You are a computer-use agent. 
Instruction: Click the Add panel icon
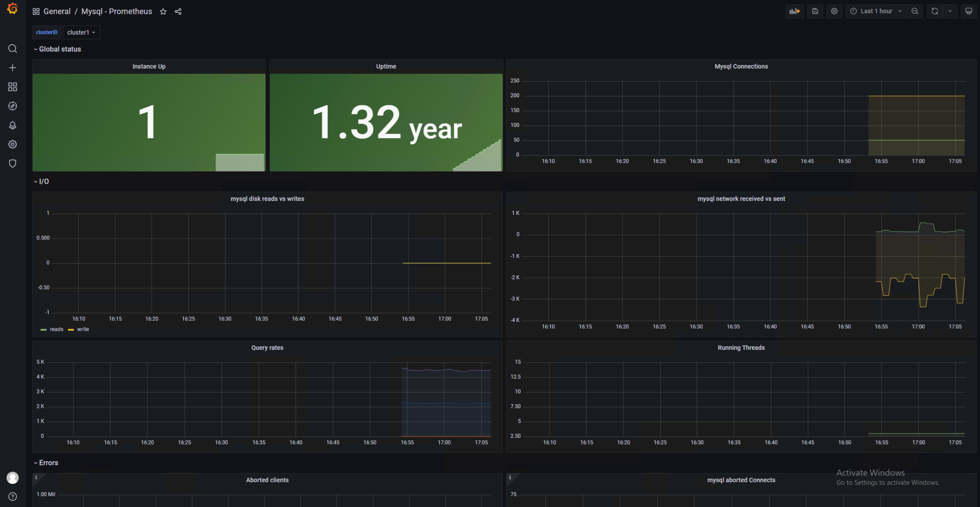[794, 11]
